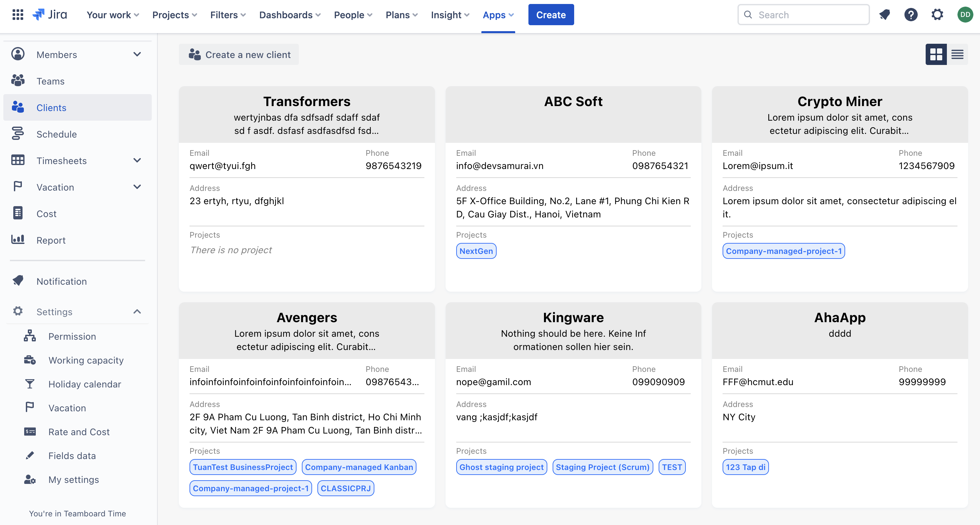Switch to list view
Image resolution: width=980 pixels, height=525 pixels.
(957, 54)
